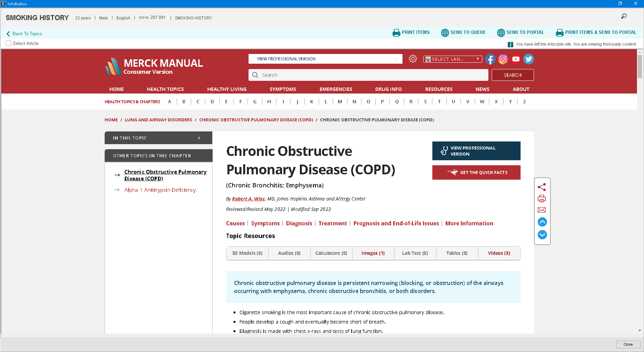Click the share icon in side toolbar
Image resolution: width=644 pixels, height=352 pixels.
point(542,187)
